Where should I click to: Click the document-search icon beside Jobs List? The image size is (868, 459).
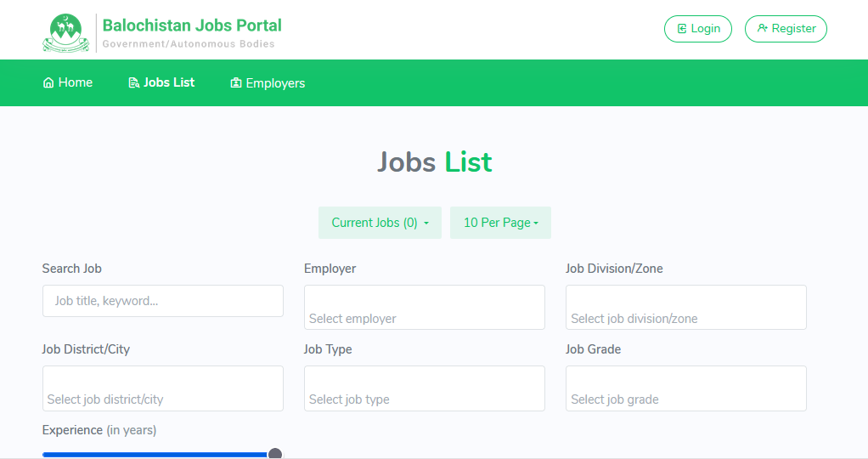pos(133,83)
